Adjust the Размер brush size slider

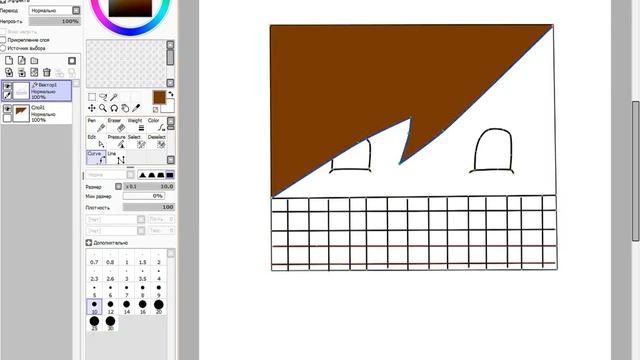149,187
